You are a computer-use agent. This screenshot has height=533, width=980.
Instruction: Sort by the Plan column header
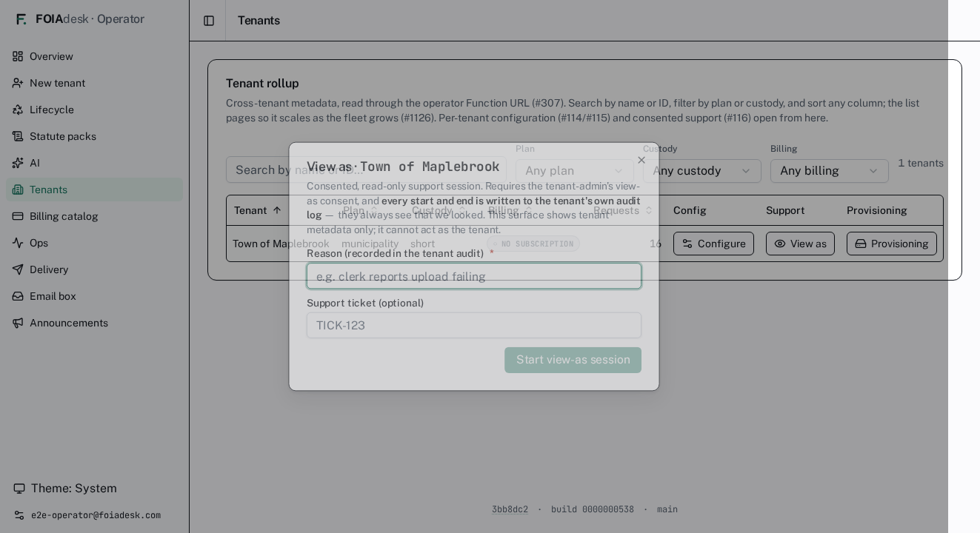pos(360,210)
